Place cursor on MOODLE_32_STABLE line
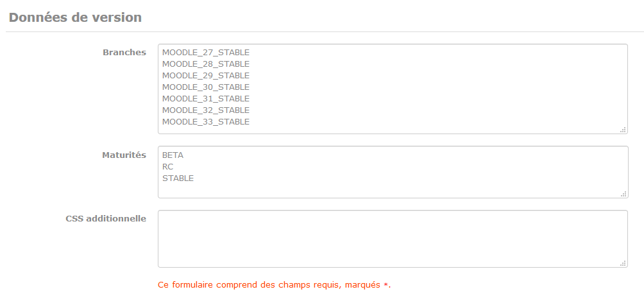Viewport: 644px width, 303px height. [x=206, y=110]
